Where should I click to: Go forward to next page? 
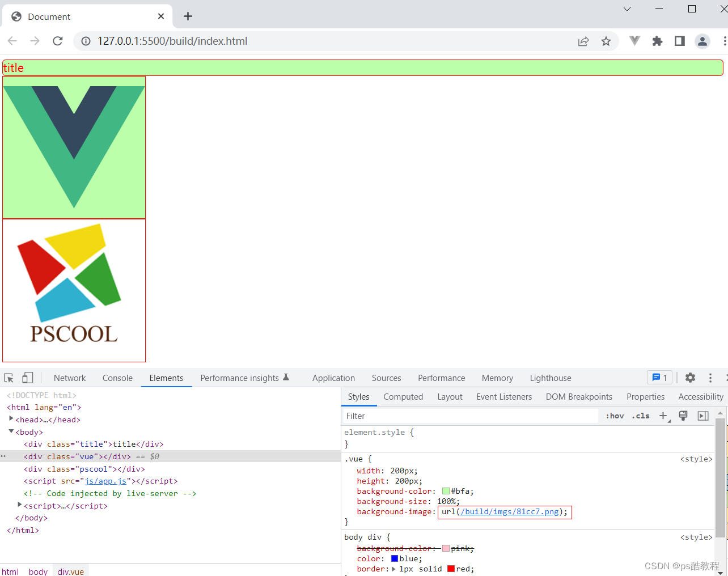point(35,41)
